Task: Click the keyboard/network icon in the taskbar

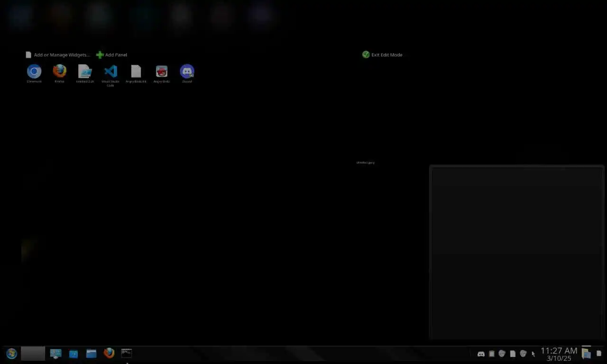Action: pyautogui.click(x=55, y=354)
